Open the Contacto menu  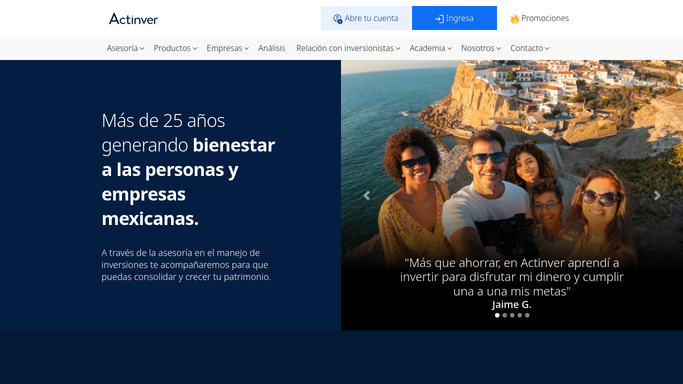point(530,48)
